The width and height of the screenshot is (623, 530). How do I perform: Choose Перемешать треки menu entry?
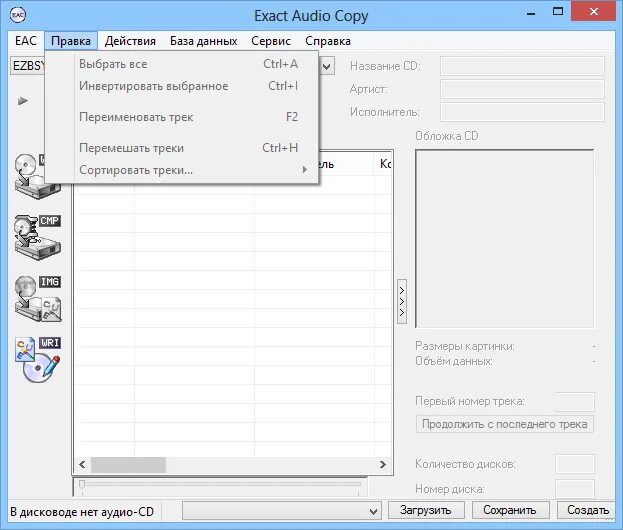[182, 148]
